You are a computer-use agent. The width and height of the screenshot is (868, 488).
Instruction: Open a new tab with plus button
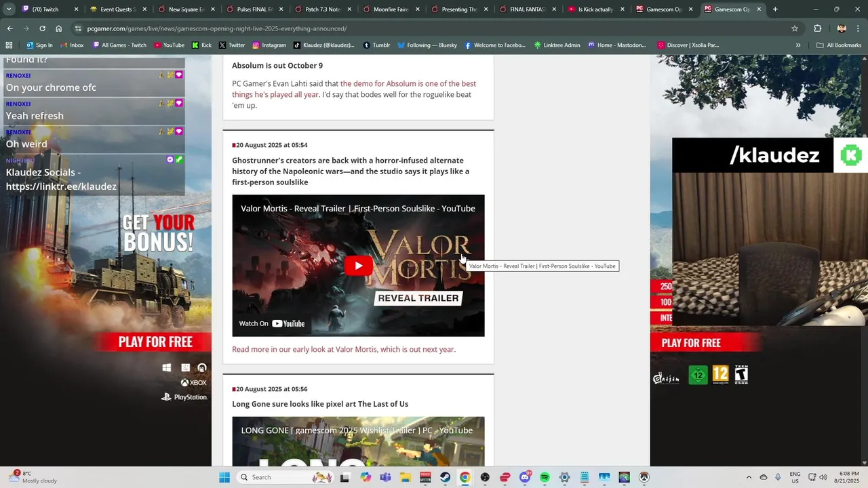click(x=775, y=9)
